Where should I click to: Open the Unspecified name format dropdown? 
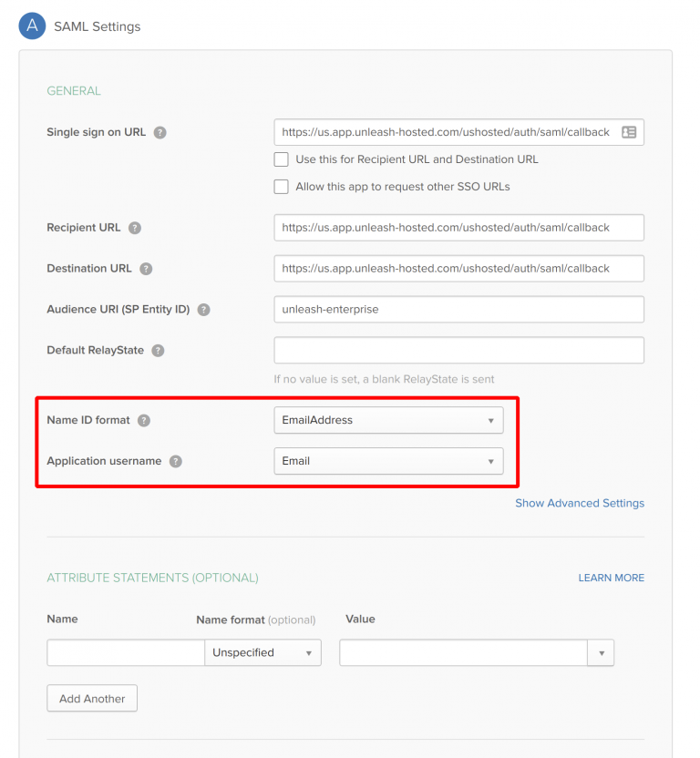click(262, 652)
